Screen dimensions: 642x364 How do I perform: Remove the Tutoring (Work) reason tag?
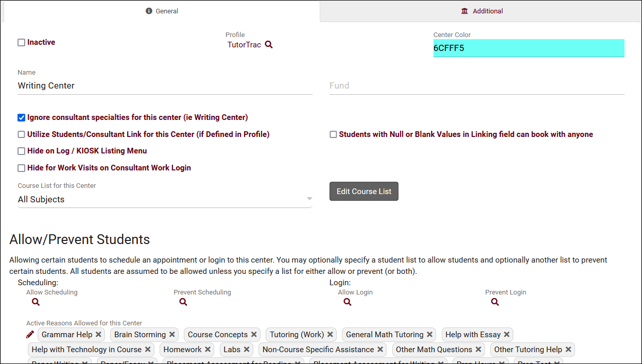[x=330, y=335]
